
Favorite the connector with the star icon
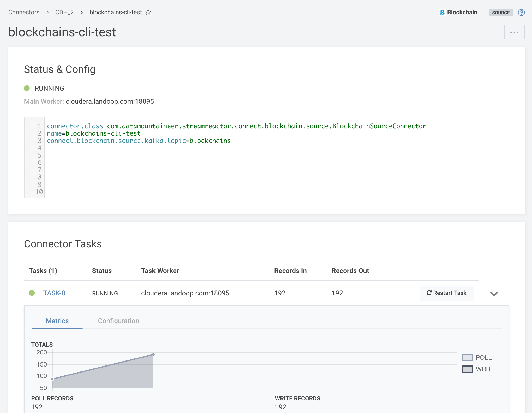click(x=148, y=12)
